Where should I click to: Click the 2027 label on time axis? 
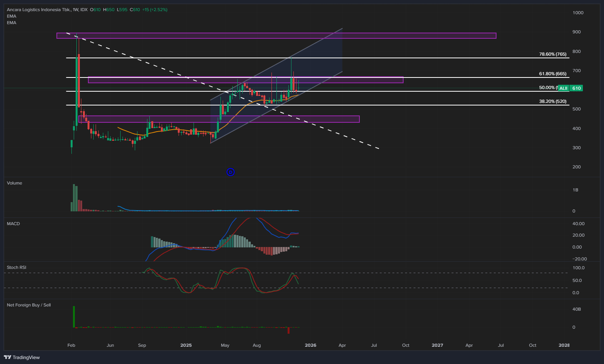[437, 345]
